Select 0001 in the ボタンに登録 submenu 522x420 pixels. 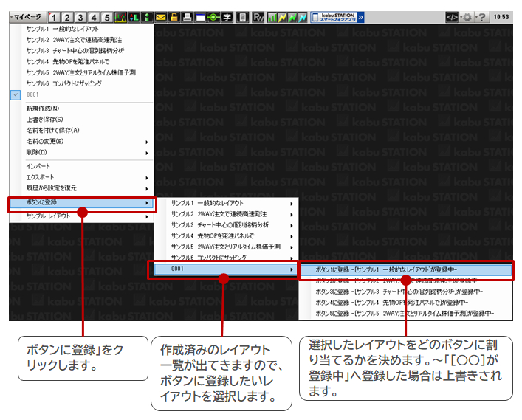(226, 269)
